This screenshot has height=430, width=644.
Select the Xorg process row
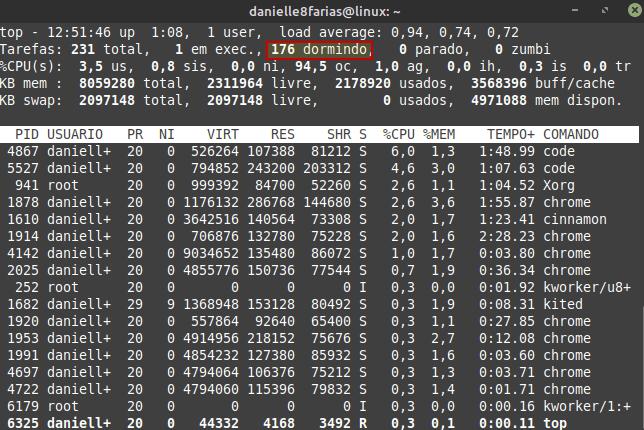[x=320, y=185]
